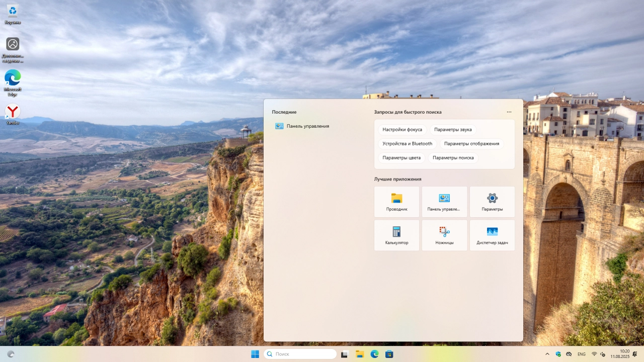The width and height of the screenshot is (644, 362).
Task: Open Microsoft Edge from the taskbar
Action: [x=374, y=354]
